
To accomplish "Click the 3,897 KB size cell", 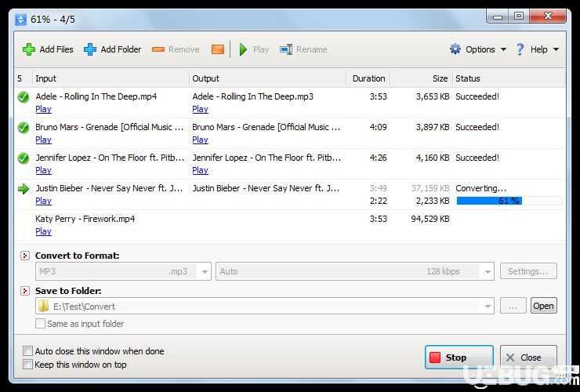I will 433,127.
